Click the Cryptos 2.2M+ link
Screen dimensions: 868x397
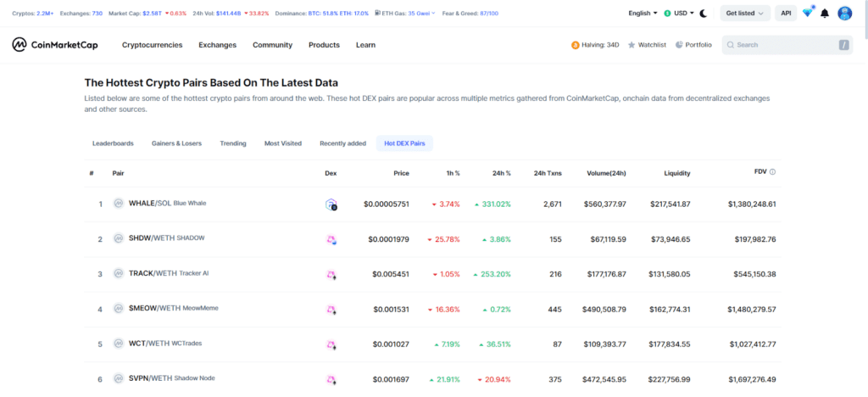click(33, 13)
